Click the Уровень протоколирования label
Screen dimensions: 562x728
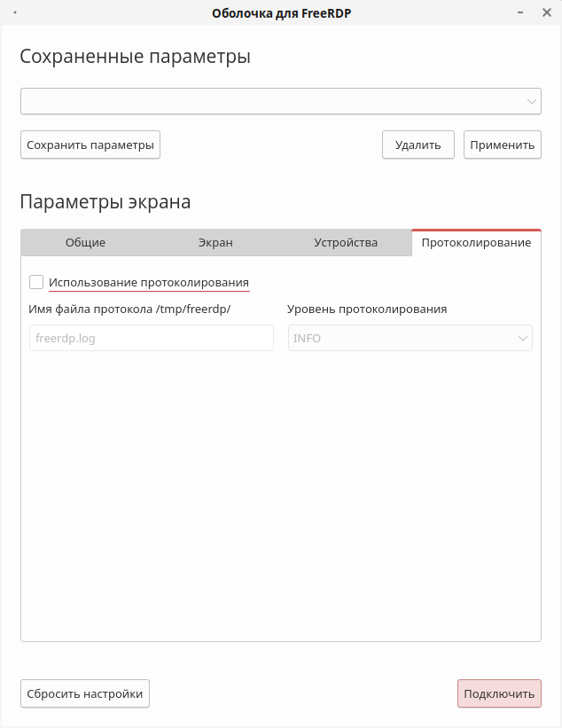point(367,309)
